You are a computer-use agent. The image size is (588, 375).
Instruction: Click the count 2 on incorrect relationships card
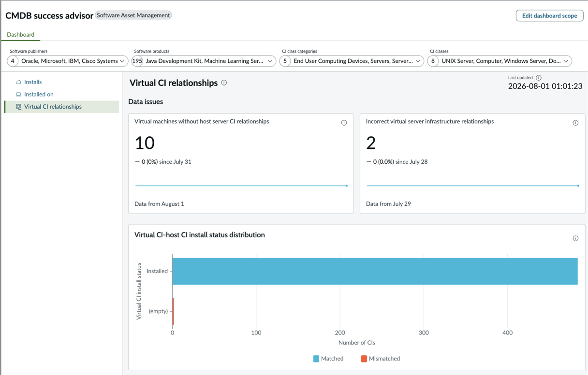[371, 143]
